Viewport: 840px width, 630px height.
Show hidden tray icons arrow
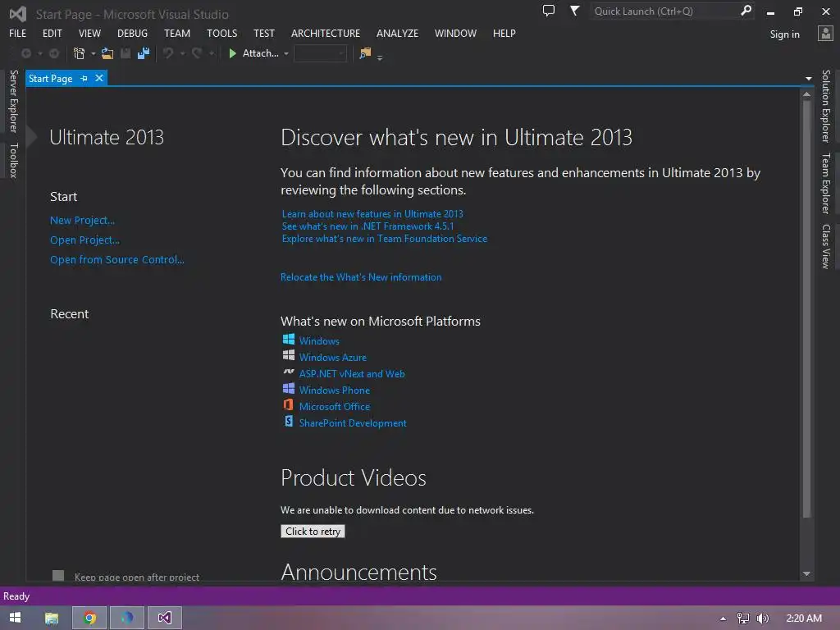pyautogui.click(x=724, y=619)
